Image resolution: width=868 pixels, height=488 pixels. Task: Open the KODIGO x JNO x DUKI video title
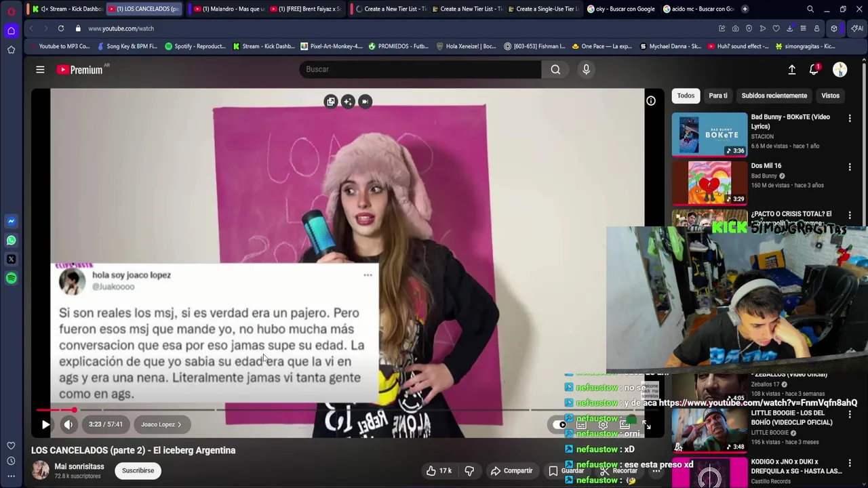click(x=796, y=466)
